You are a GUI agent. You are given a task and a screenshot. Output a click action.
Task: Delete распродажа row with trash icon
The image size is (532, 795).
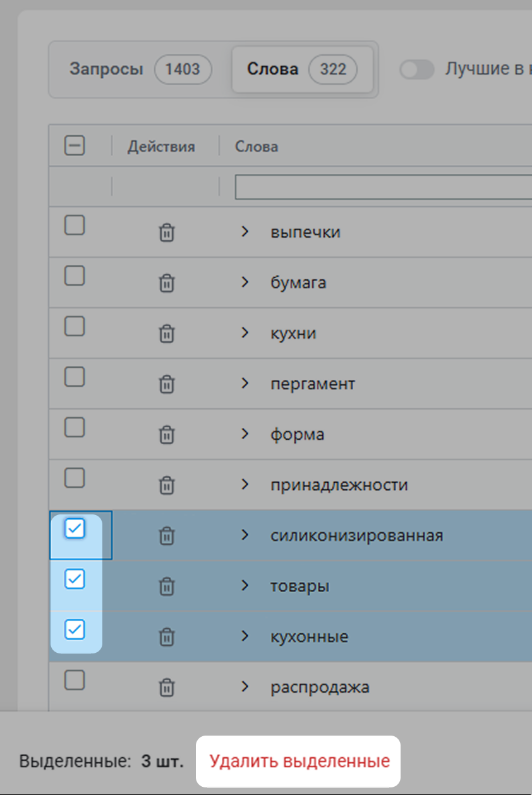pos(166,688)
